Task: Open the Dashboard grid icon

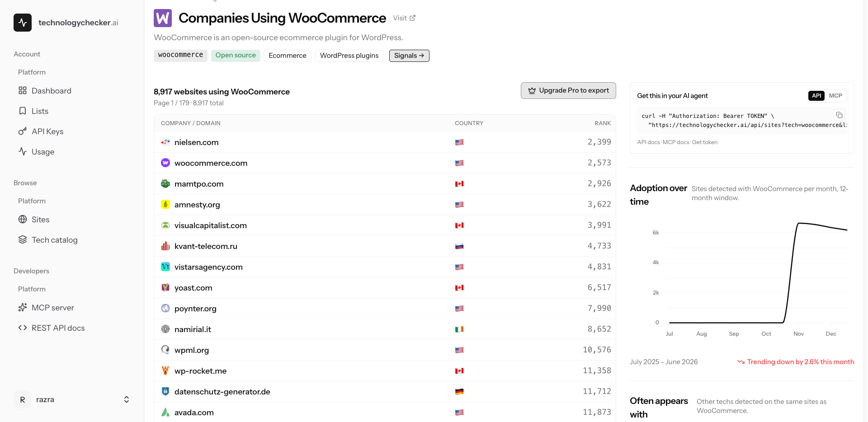Action: [x=23, y=91]
